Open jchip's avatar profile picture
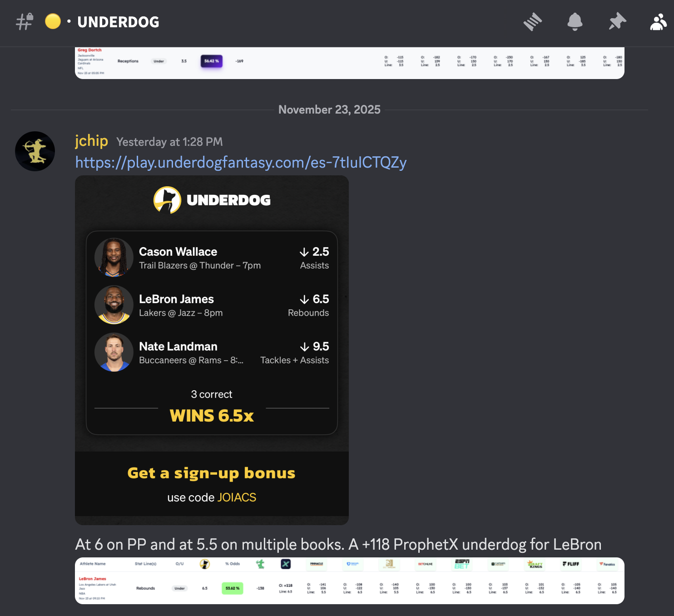 pyautogui.click(x=35, y=151)
